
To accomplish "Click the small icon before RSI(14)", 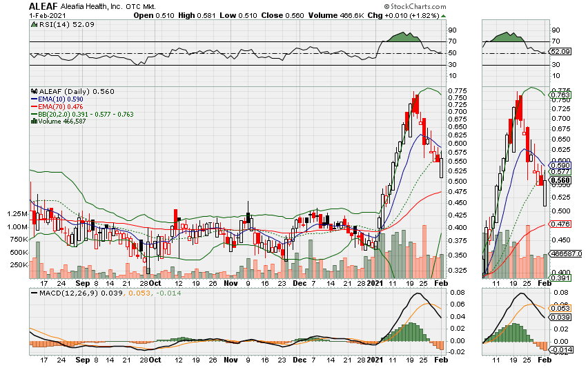I will (34, 25).
